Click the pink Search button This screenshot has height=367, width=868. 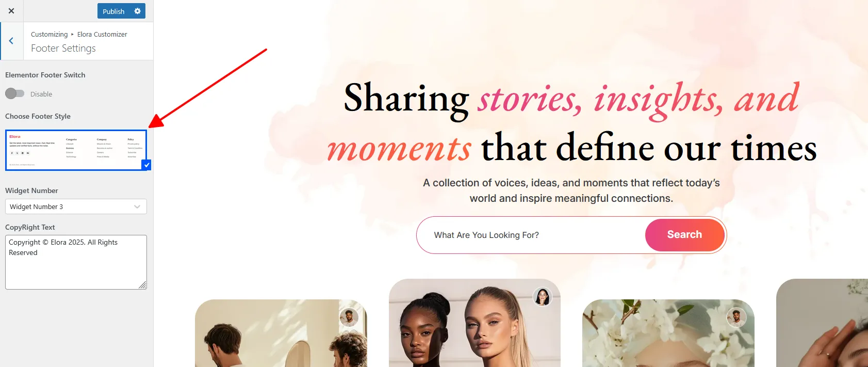click(684, 235)
